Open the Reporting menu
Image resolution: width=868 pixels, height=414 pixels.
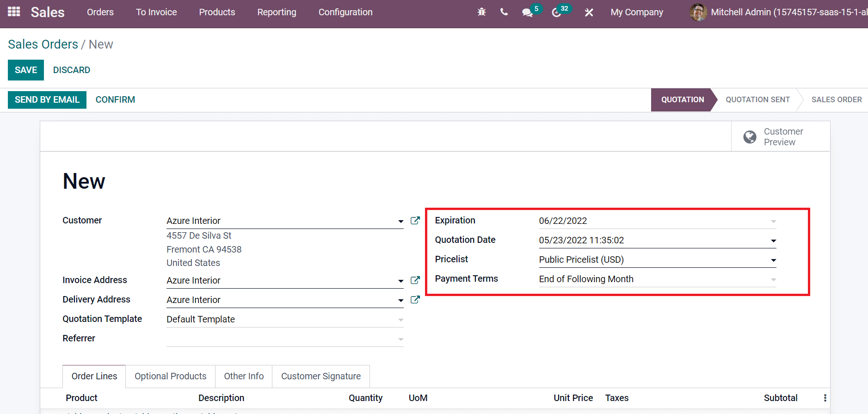277,12
